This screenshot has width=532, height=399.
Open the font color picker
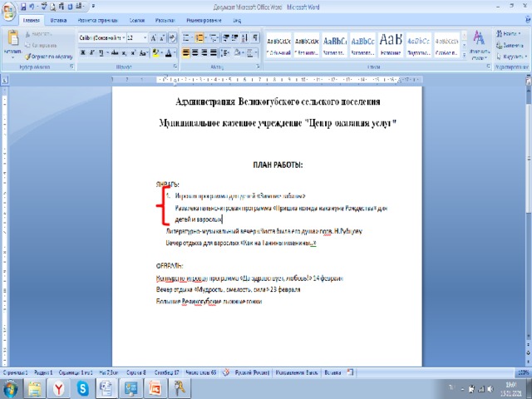coord(174,52)
